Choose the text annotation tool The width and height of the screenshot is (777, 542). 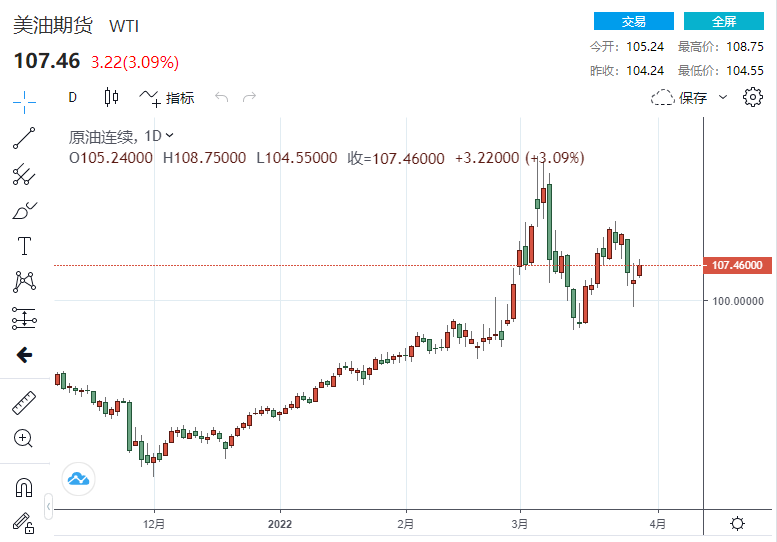coord(24,246)
